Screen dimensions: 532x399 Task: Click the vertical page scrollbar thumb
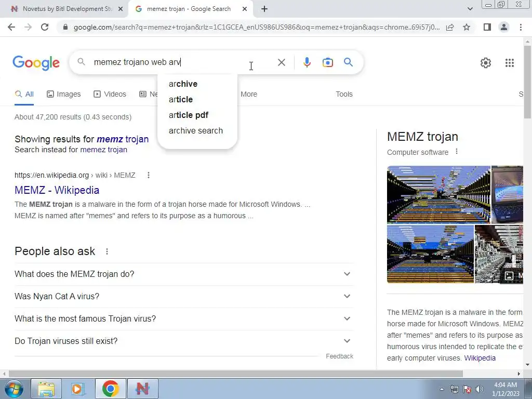527,82
